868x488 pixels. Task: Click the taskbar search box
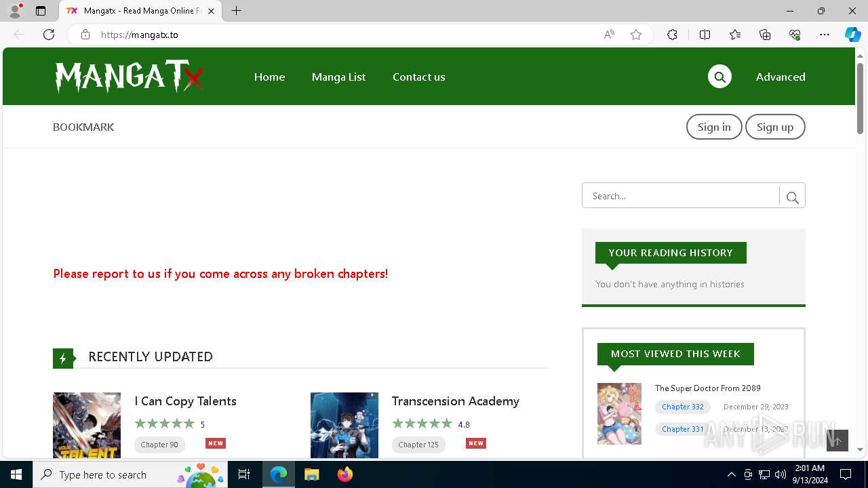[130, 474]
